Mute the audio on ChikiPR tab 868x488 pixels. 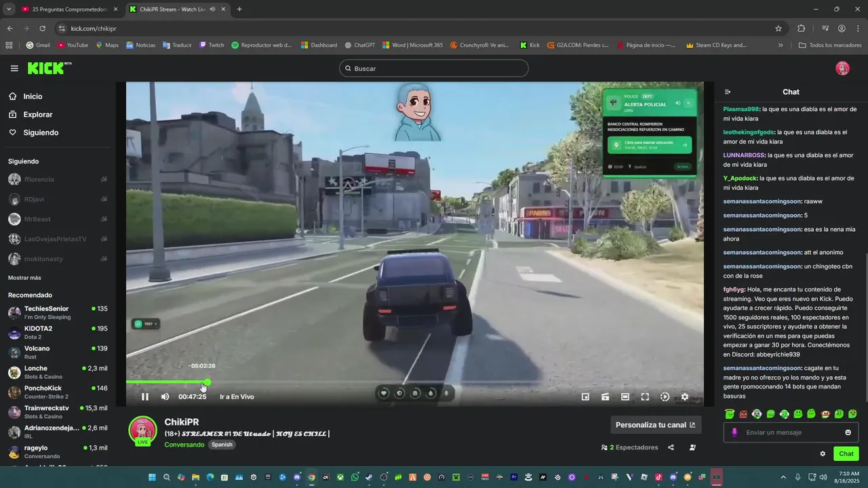(x=213, y=9)
